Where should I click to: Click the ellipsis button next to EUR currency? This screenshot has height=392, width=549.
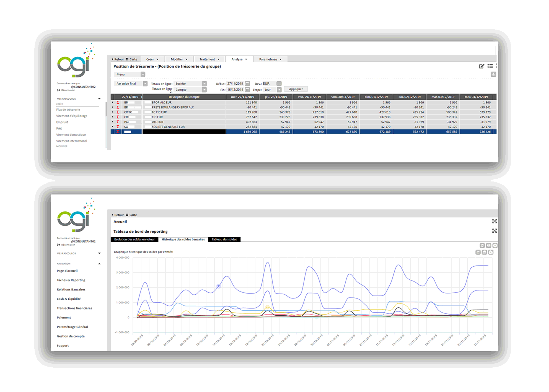coord(279,84)
